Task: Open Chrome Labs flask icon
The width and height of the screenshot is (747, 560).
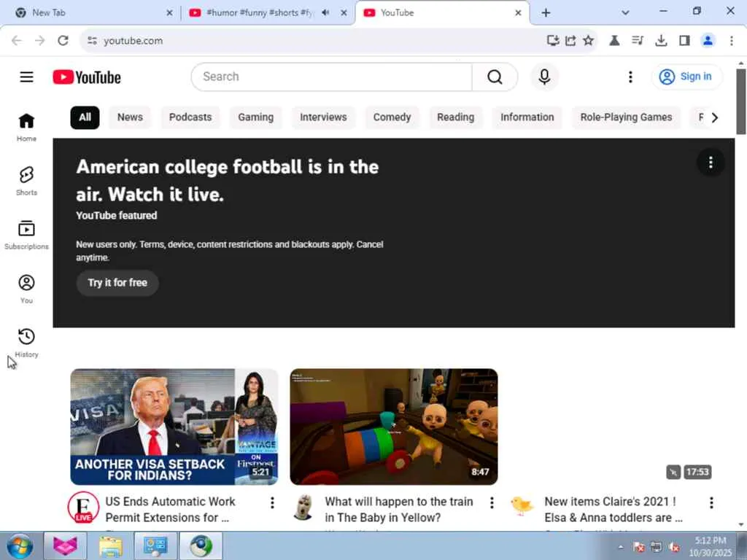Action: pos(614,41)
